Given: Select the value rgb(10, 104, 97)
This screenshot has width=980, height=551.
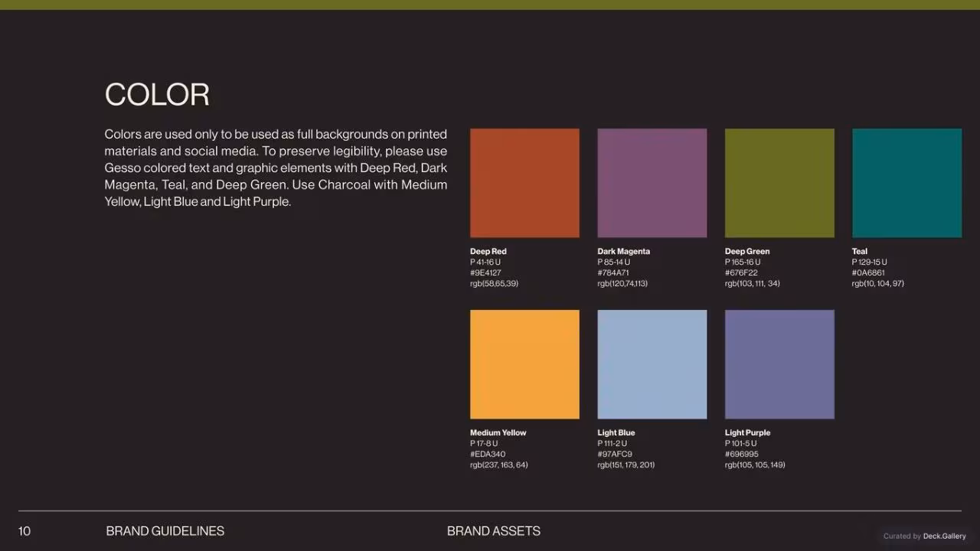Looking at the screenshot, I should tap(878, 283).
